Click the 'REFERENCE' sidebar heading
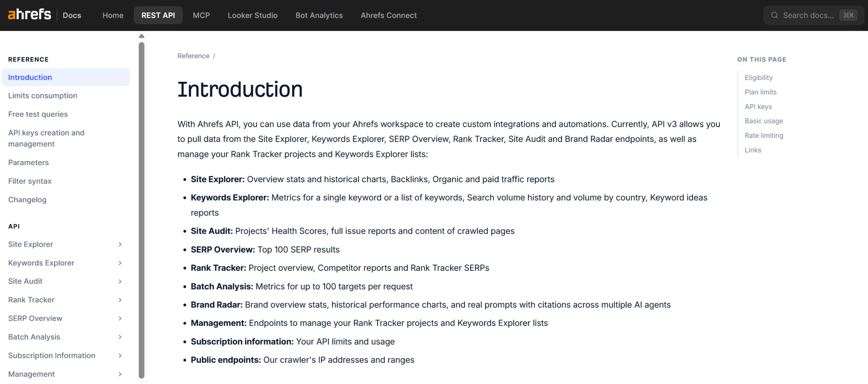The image size is (868, 384). tap(28, 59)
